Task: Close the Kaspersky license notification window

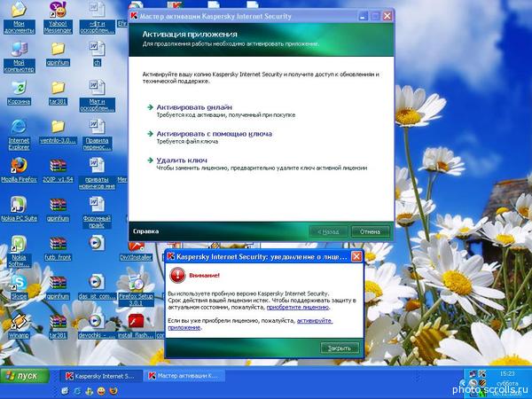Action: pyautogui.click(x=356, y=257)
